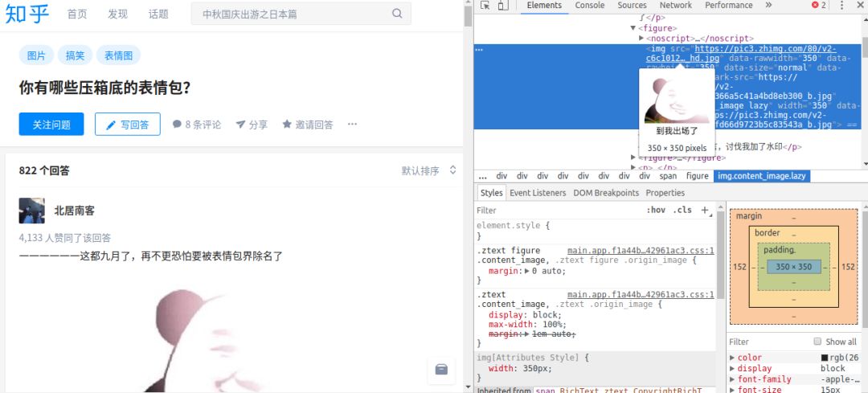
Task: Open the DevTools three-dot menu
Action: coord(841,5)
